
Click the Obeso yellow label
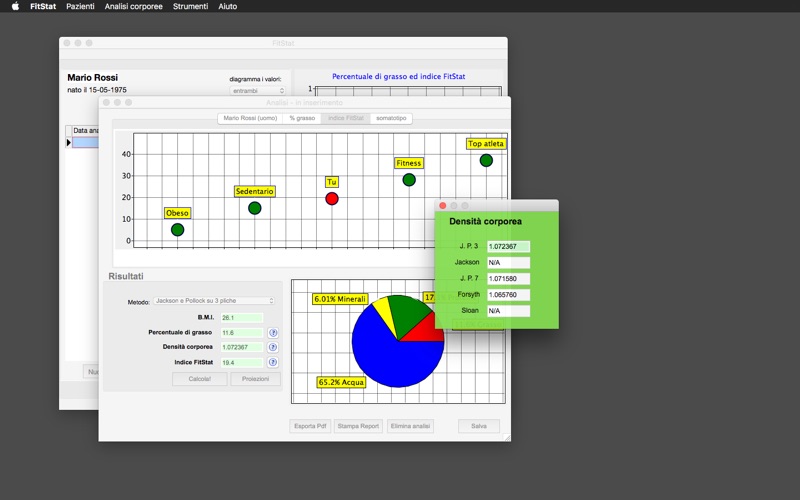177,213
